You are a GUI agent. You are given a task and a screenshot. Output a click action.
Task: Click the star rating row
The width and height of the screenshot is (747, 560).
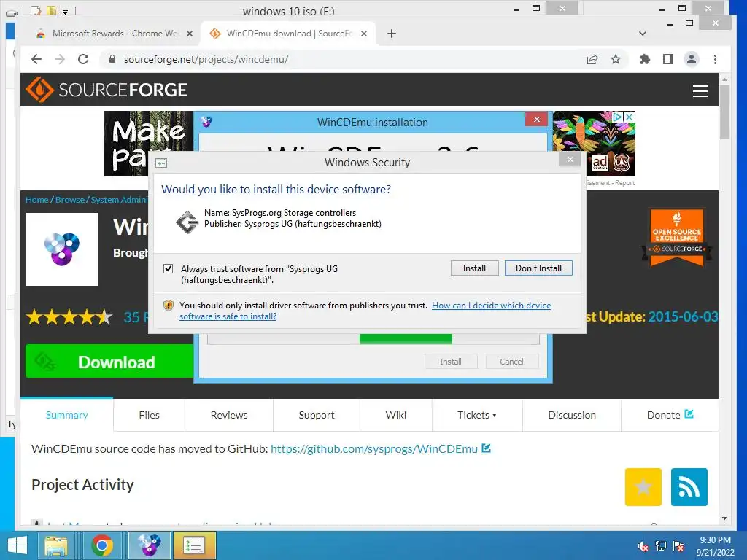tap(69, 316)
